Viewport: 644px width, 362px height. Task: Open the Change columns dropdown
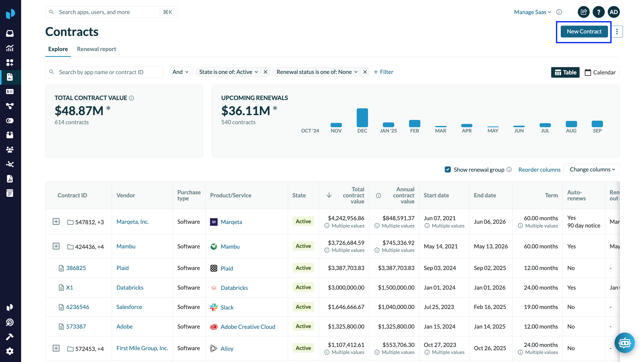pos(592,170)
